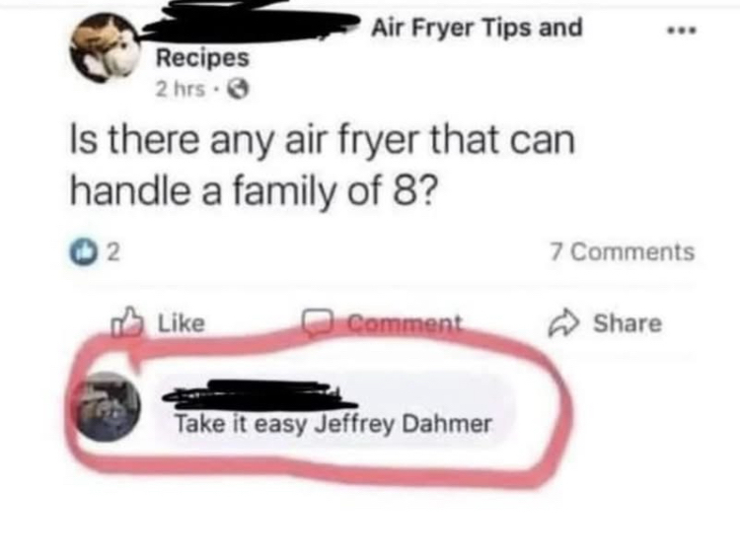Open the commenter's profile picture
The image size is (740, 560).
pos(109,406)
